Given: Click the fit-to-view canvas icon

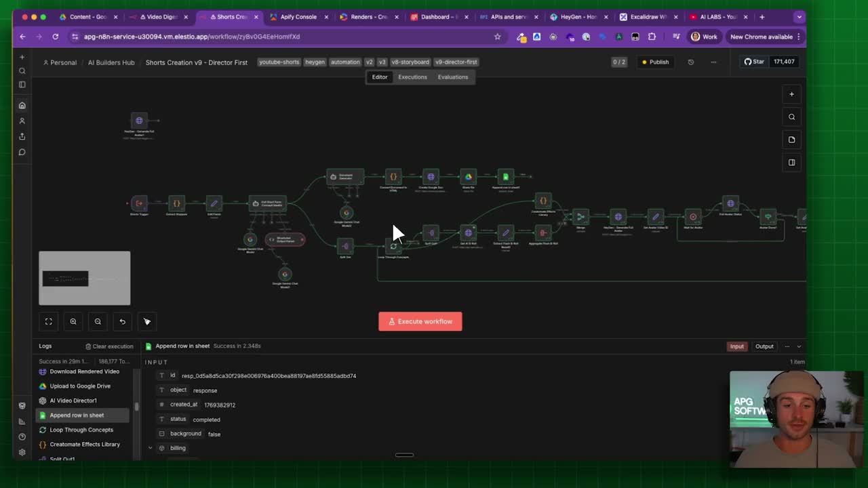Looking at the screenshot, I should (x=48, y=321).
